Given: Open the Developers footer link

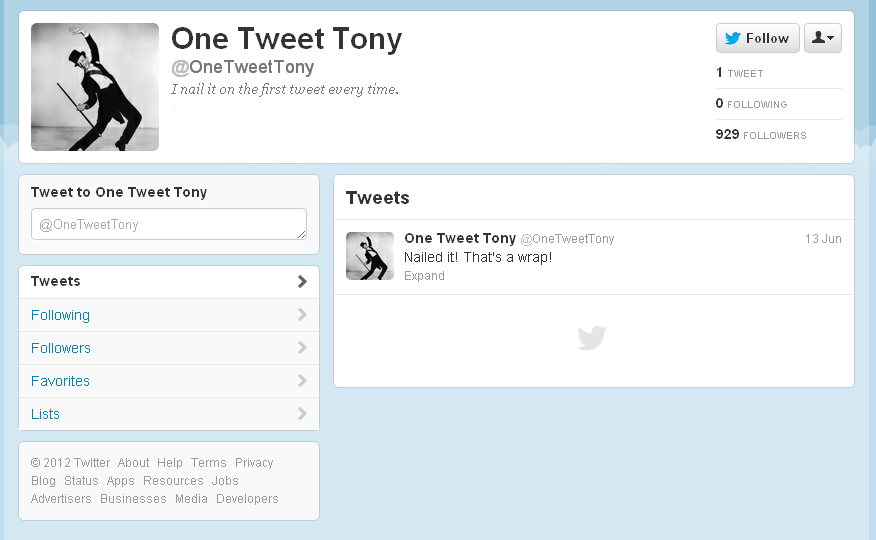Looking at the screenshot, I should click(x=247, y=499).
